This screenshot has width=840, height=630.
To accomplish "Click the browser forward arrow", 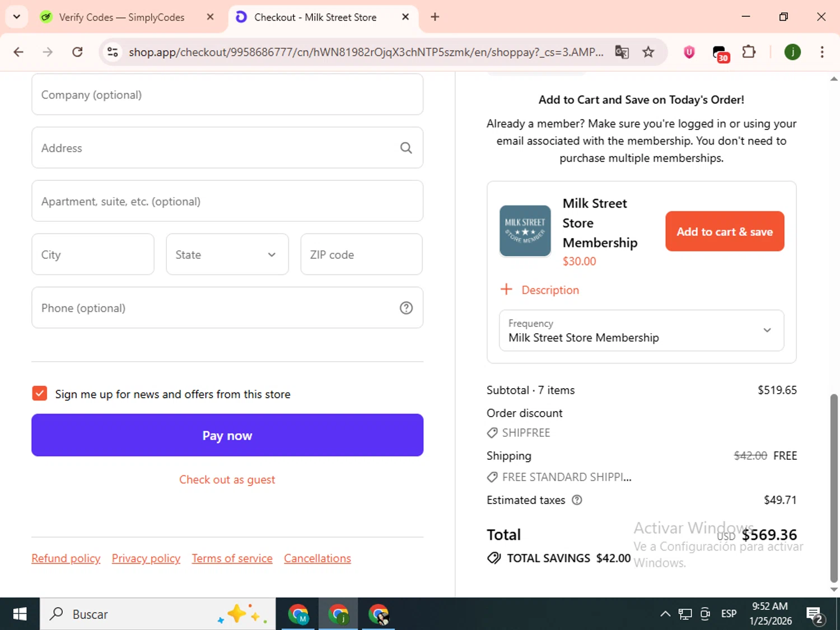I will (48, 52).
